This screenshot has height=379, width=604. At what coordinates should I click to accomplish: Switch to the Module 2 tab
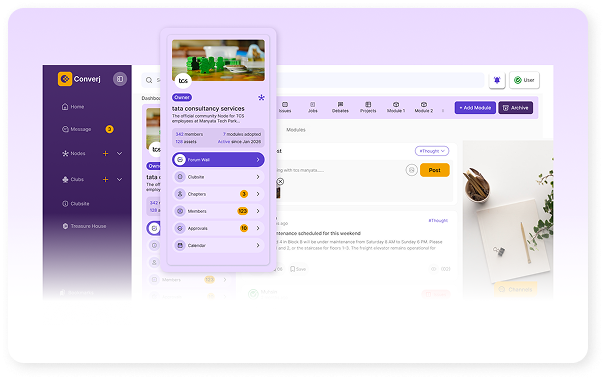(424, 107)
